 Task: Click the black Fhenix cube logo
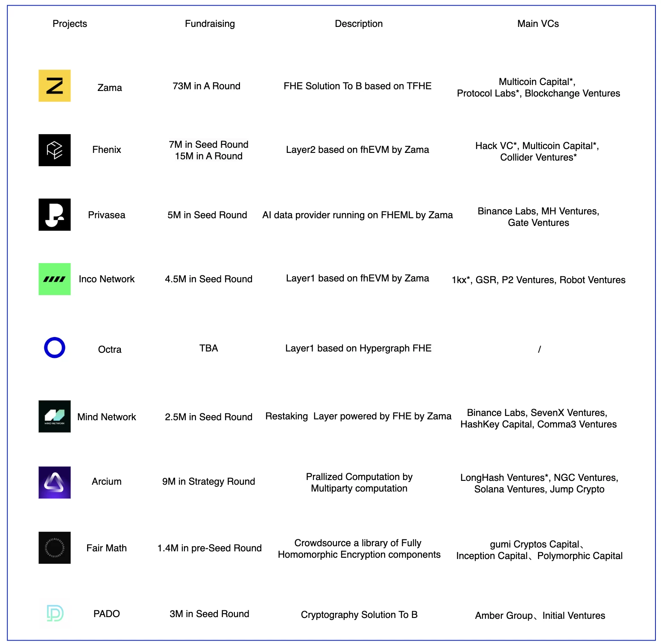click(x=55, y=150)
